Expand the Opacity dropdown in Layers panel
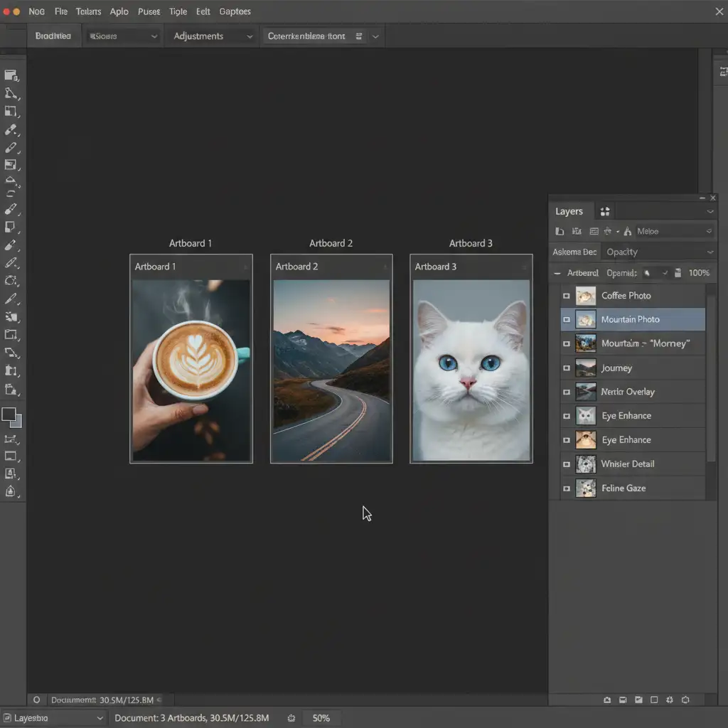This screenshot has height=728, width=728. tap(659, 252)
